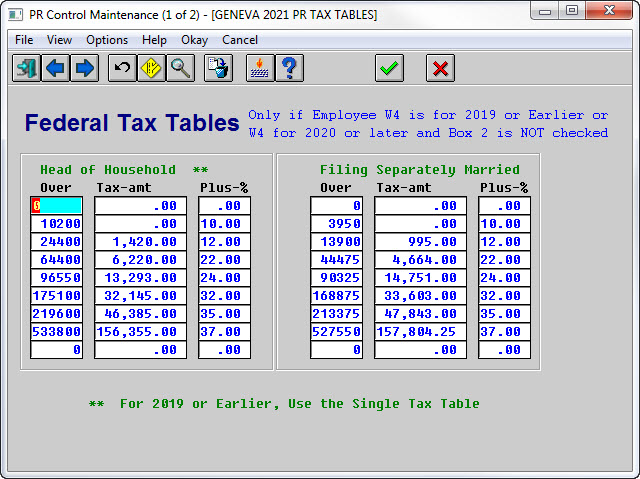Minimize the PR Control Maintenance window
The height and width of the screenshot is (479, 640).
point(545,11)
